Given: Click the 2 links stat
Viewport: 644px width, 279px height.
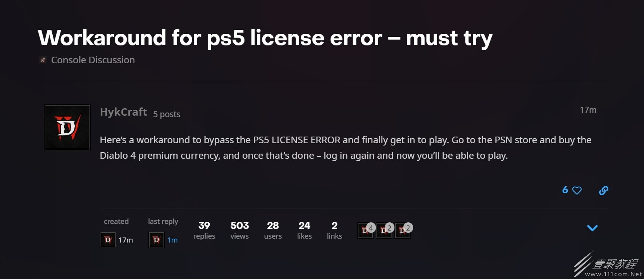Looking at the screenshot, I should click(x=334, y=230).
